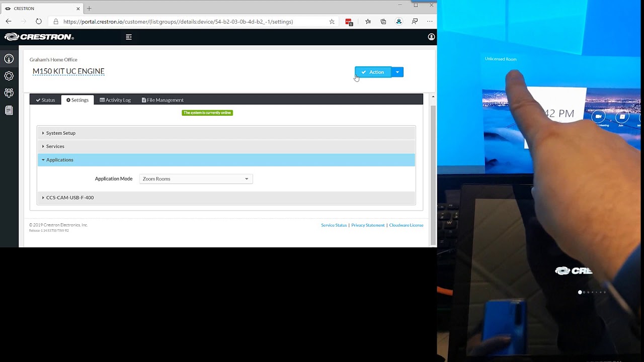Toggle the Crestron sidebar menu icon
Viewport: 644px width, 362px height.
click(129, 37)
